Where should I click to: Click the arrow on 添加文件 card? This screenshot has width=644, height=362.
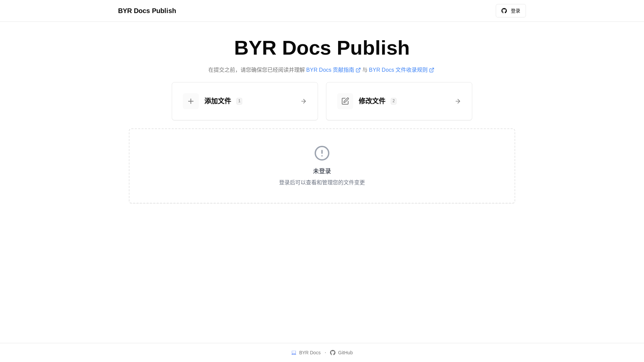(x=304, y=101)
